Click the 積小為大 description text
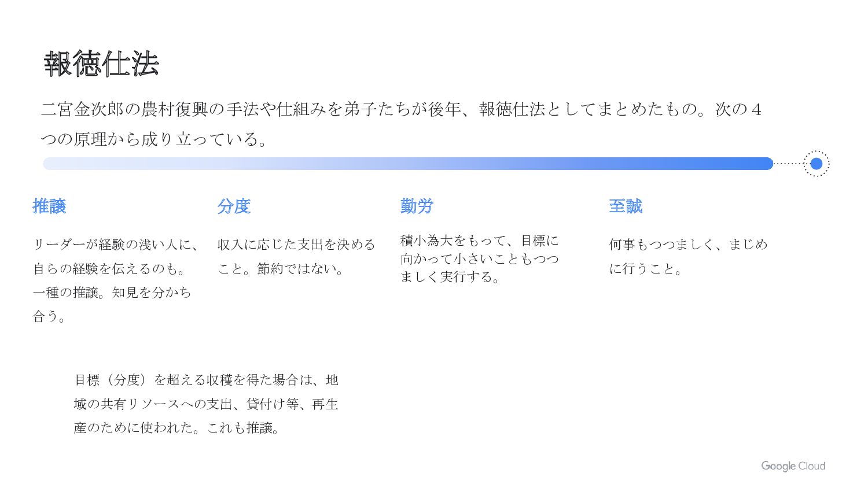Screen dimensions: 868x488 480,258
